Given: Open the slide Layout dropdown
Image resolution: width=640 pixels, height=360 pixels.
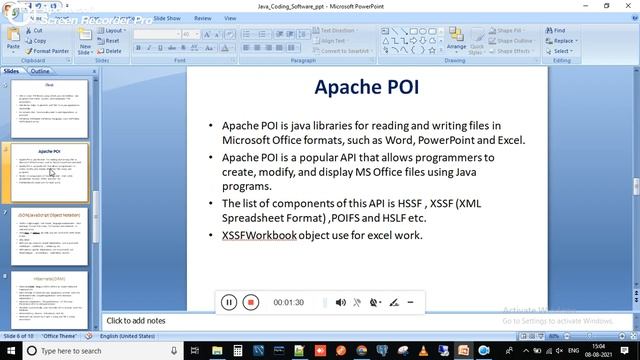Looking at the screenshot, I should pyautogui.click(x=112, y=31).
